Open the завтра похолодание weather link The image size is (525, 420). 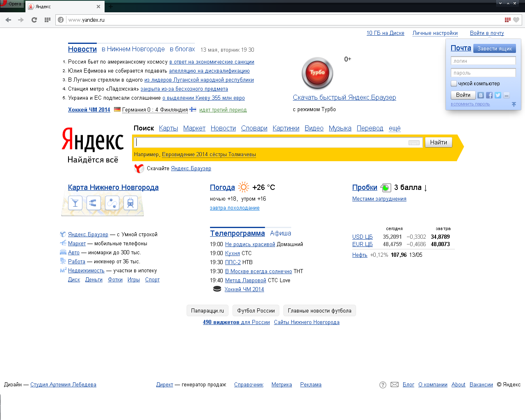coord(235,208)
